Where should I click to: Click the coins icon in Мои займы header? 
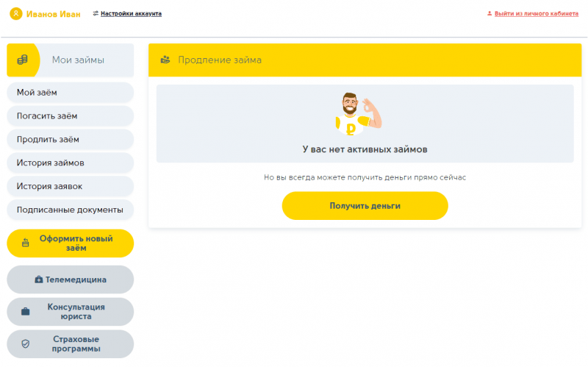tap(22, 60)
